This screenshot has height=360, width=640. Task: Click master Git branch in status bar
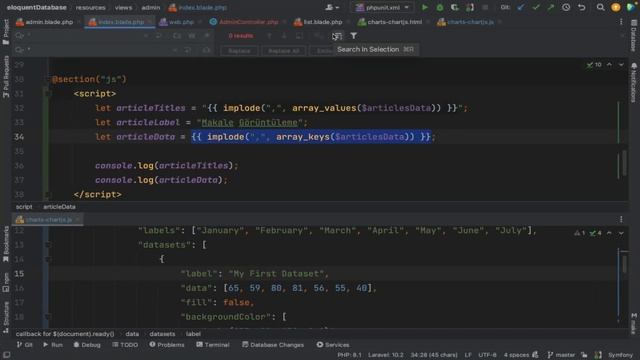click(561, 355)
